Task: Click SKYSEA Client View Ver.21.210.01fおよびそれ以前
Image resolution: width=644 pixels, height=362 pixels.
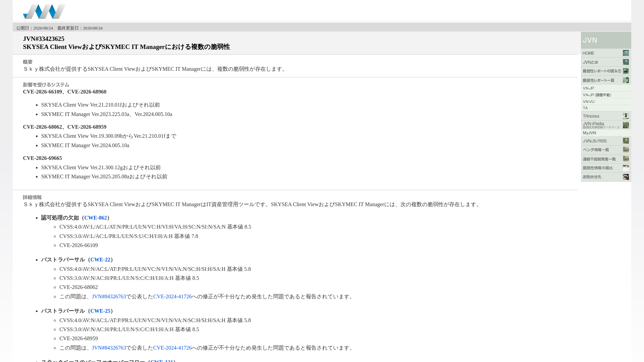Action: 101,105
